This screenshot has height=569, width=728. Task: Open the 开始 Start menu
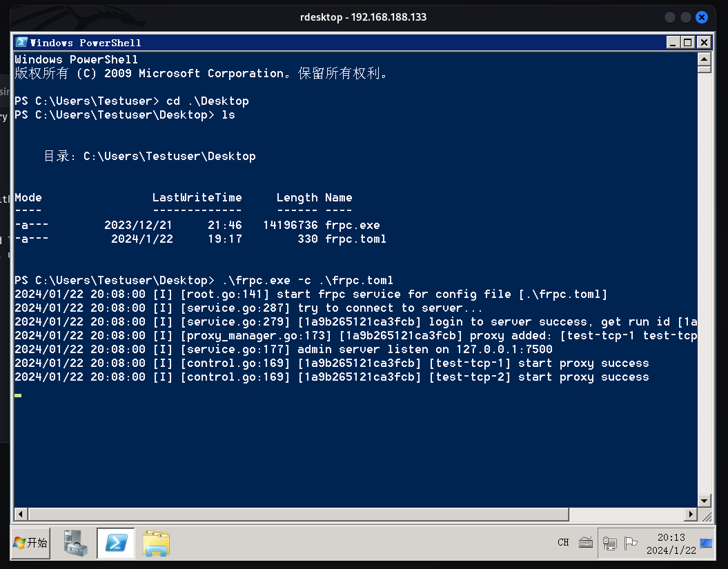31,543
